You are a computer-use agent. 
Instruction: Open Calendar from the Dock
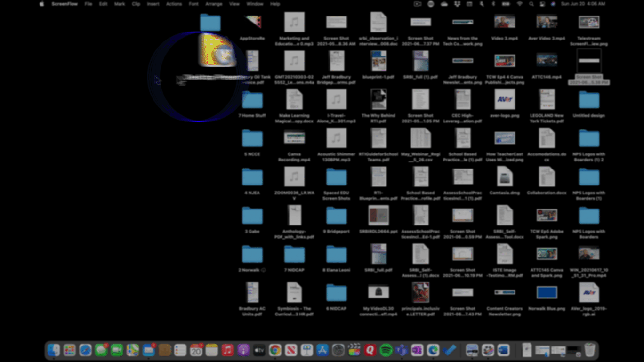coord(196,350)
